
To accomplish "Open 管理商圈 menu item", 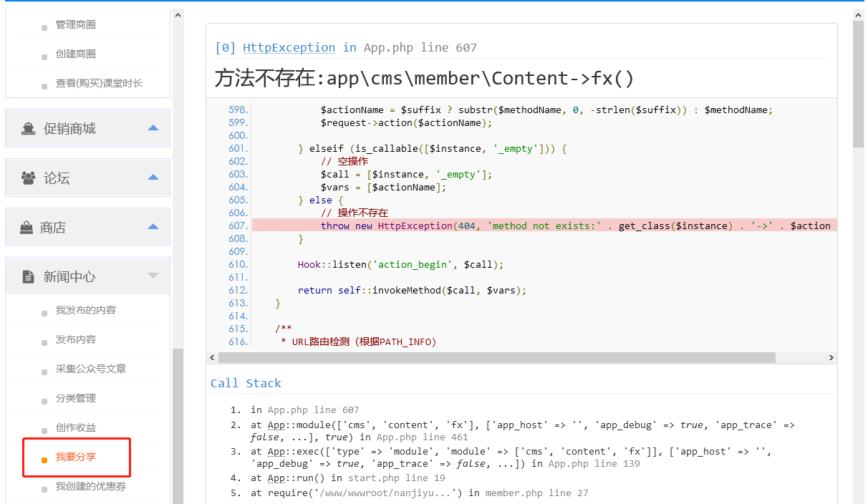I will pyautogui.click(x=76, y=24).
